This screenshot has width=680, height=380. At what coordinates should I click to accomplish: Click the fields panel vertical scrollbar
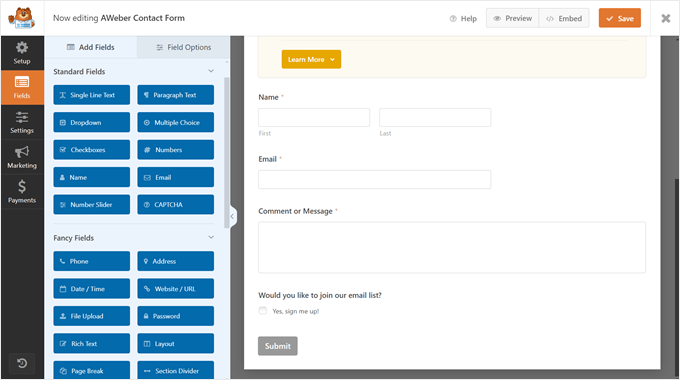tap(226, 153)
